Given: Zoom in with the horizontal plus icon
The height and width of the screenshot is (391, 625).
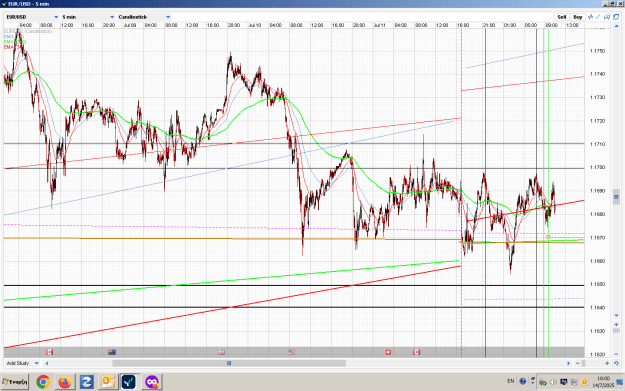Looking at the screenshot, I should tap(607, 363).
